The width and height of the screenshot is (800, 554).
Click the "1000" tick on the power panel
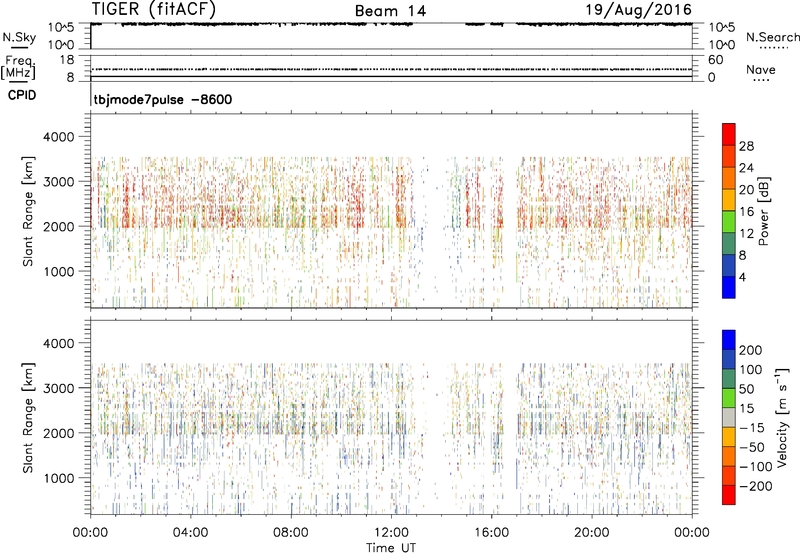tap(59, 271)
